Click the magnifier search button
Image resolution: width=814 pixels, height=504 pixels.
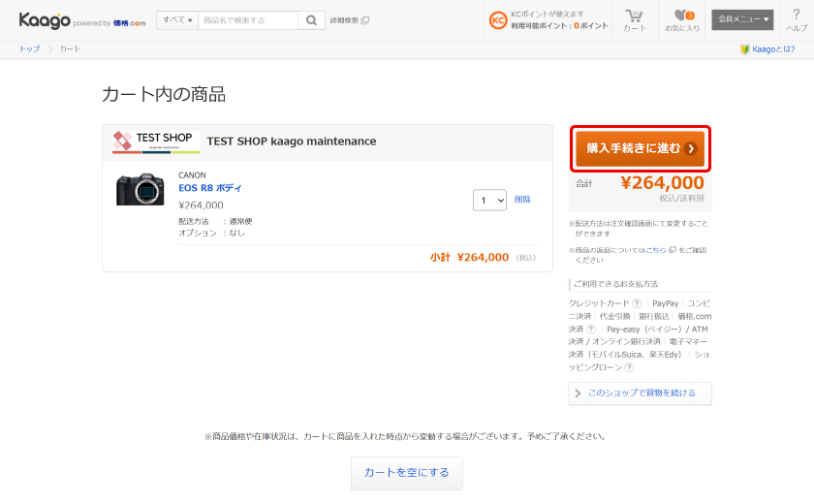[311, 20]
